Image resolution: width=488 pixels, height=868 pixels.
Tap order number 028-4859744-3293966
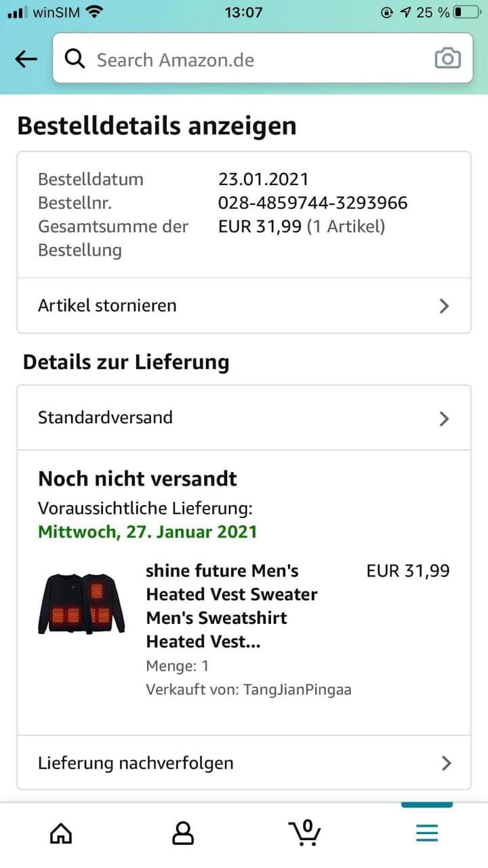[x=312, y=203]
